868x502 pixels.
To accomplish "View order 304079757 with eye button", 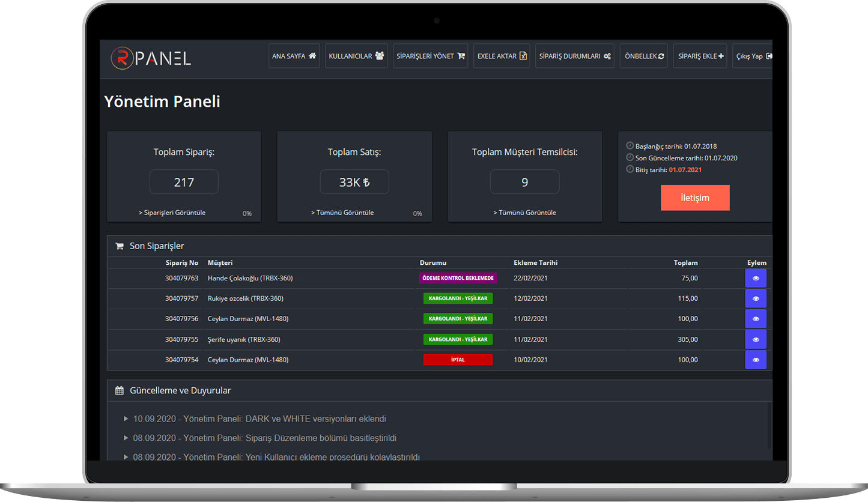I will pos(756,298).
